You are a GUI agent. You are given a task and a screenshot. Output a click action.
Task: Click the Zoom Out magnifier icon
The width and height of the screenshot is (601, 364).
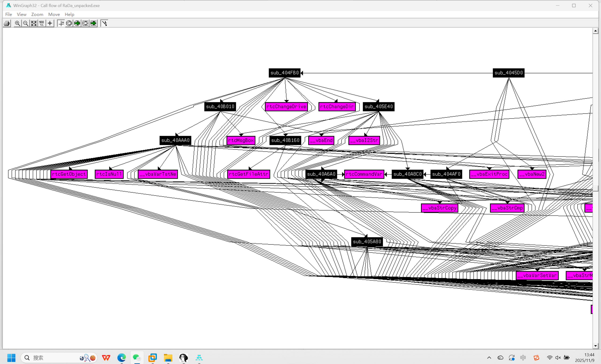(x=25, y=23)
